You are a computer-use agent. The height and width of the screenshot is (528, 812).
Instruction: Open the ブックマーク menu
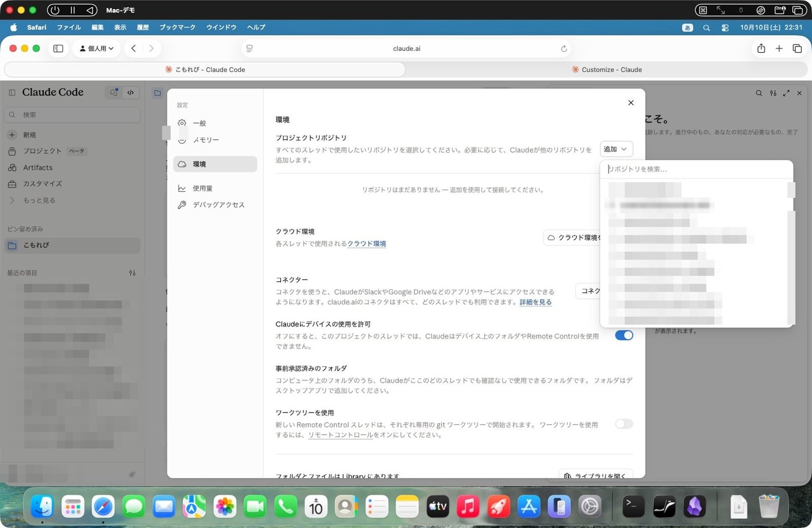(x=177, y=27)
